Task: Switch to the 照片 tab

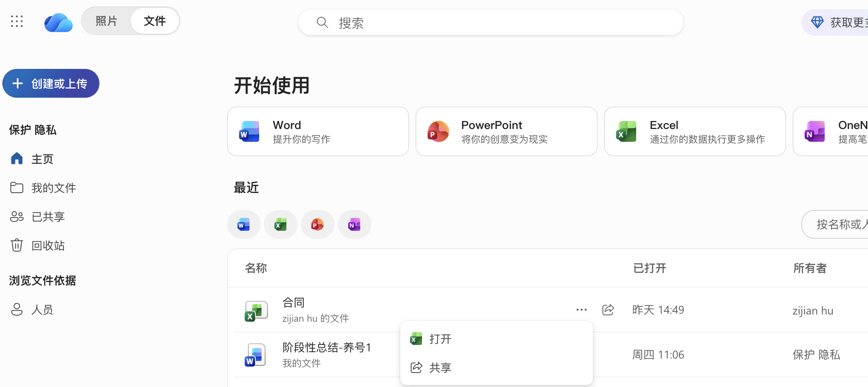Action: [x=106, y=21]
